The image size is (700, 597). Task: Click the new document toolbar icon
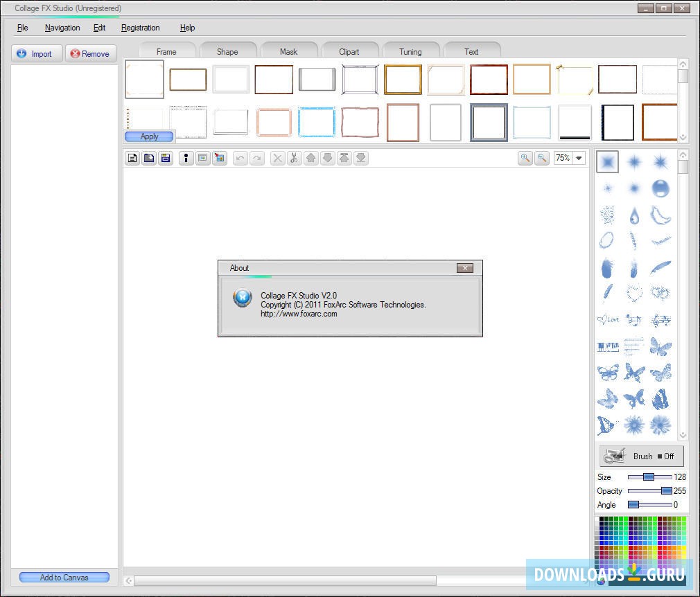(132, 158)
